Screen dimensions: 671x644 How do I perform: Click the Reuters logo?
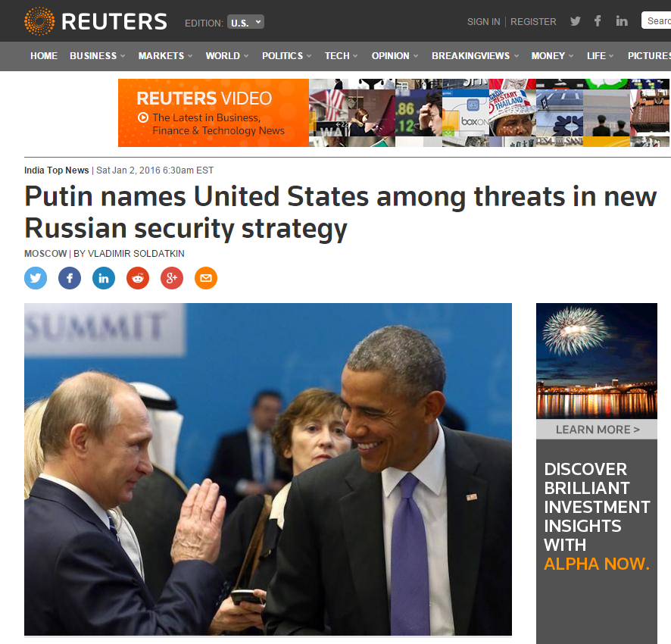point(95,21)
